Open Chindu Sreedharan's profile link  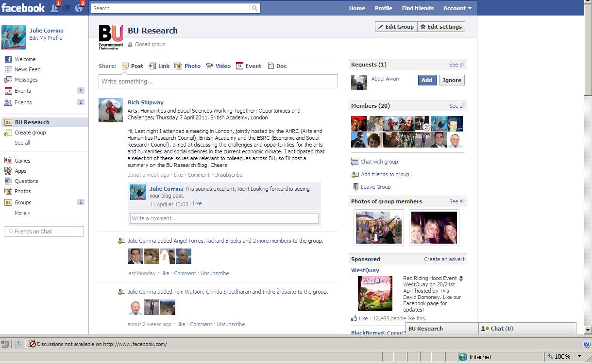tap(228, 292)
